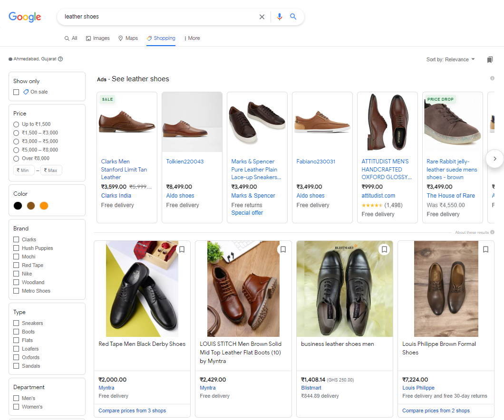This screenshot has width=504, height=420.
Task: Click Compare prices from 3 shops
Action: (132, 410)
